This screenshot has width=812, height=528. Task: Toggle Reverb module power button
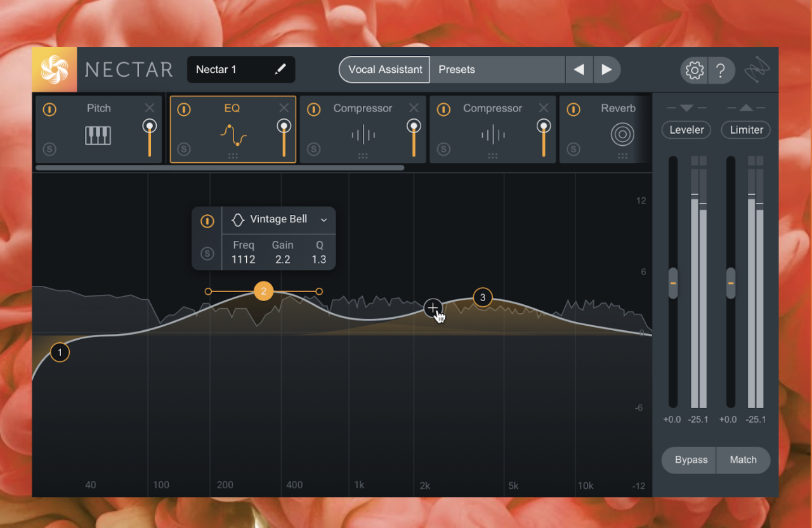(573, 110)
